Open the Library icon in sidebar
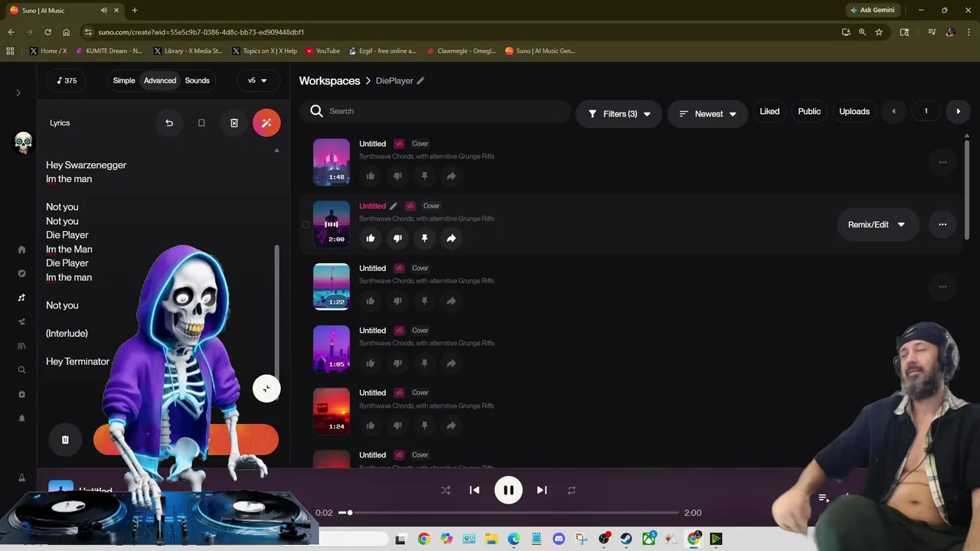Viewport: 980px width, 551px height. coord(21,346)
